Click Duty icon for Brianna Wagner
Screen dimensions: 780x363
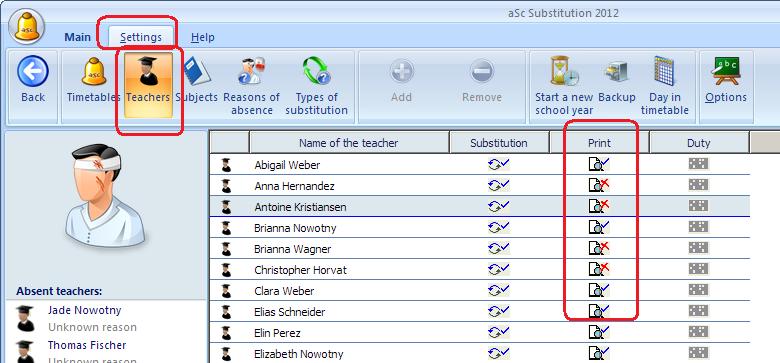(x=698, y=248)
